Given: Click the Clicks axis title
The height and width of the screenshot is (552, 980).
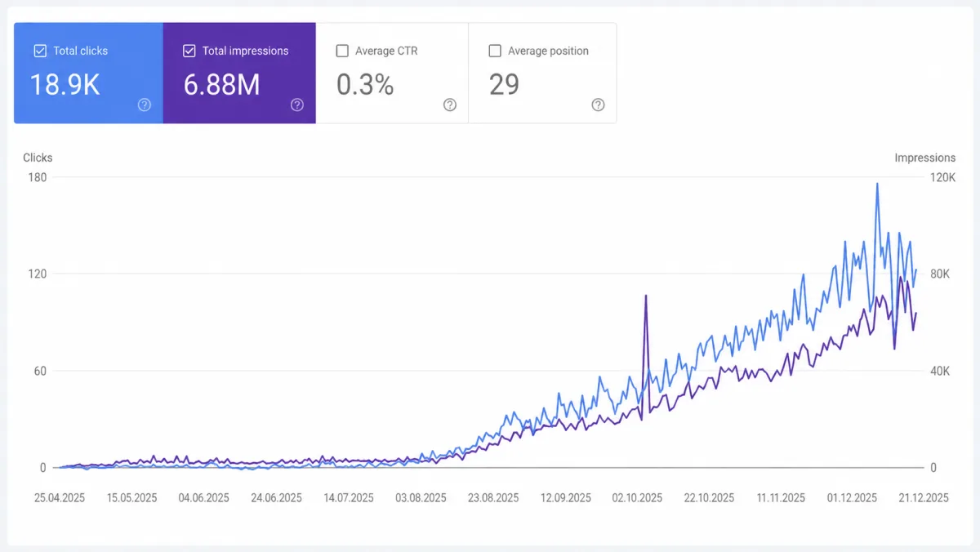Looking at the screenshot, I should click(38, 158).
